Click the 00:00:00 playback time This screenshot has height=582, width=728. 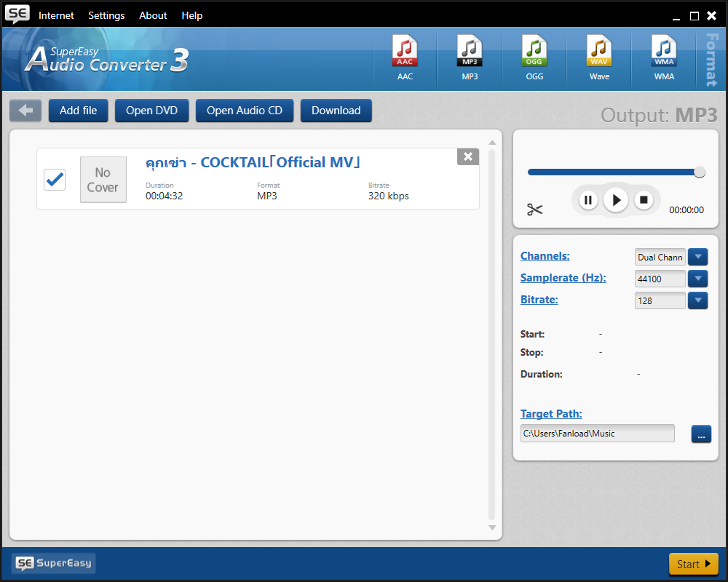pyautogui.click(x=687, y=210)
